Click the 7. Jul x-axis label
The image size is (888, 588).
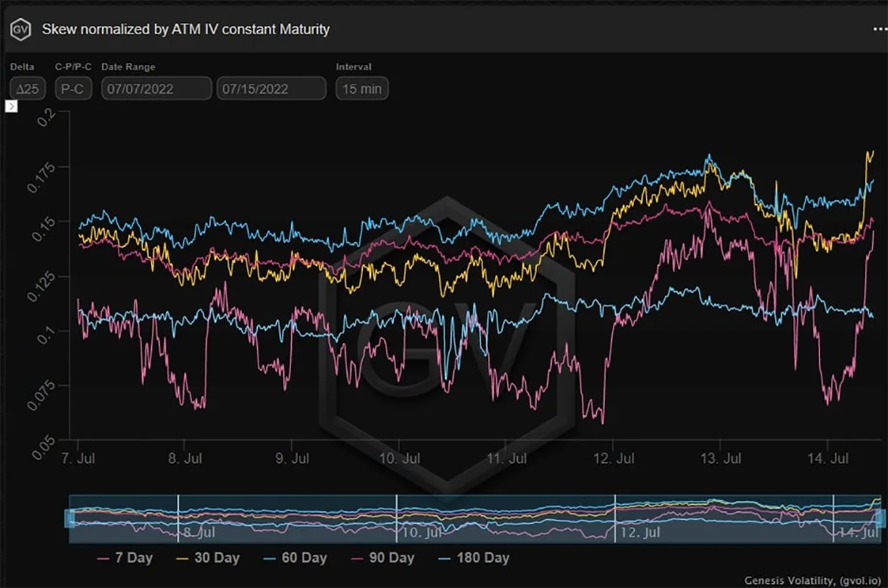tap(78, 458)
